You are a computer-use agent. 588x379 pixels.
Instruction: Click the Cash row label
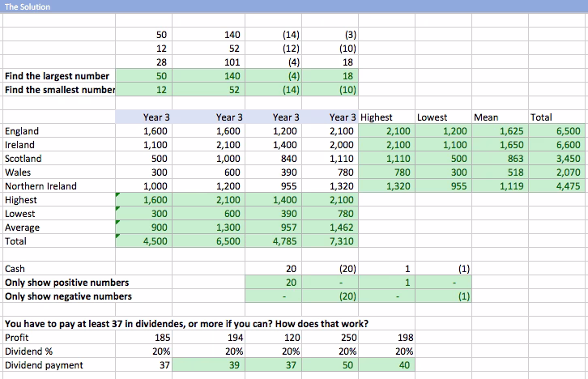tap(15, 269)
